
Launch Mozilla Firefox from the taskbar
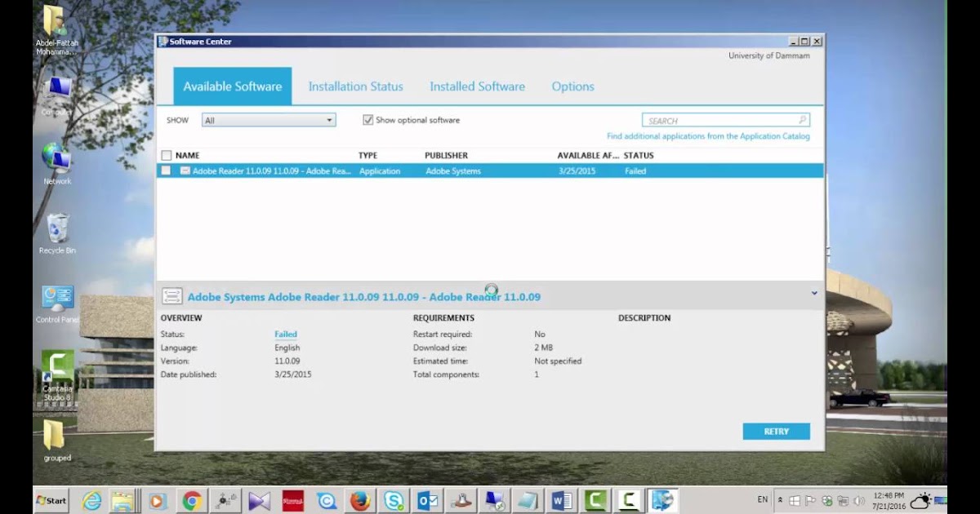pyautogui.click(x=360, y=500)
